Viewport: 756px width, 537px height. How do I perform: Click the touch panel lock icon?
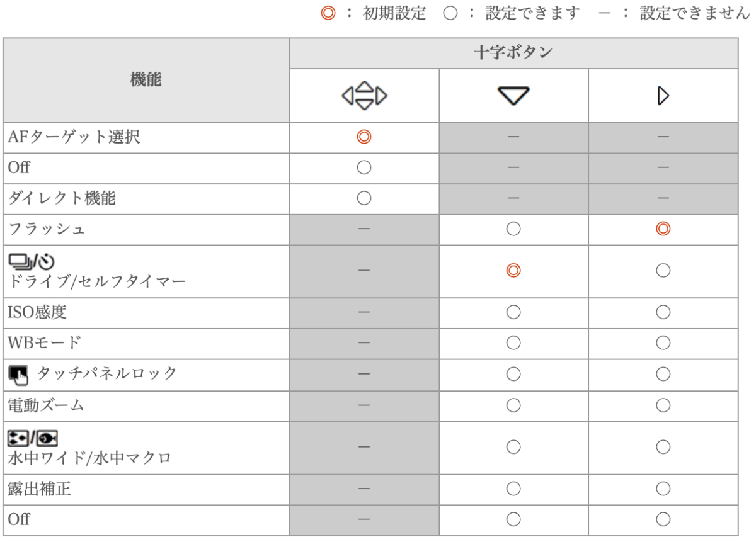click(19, 375)
